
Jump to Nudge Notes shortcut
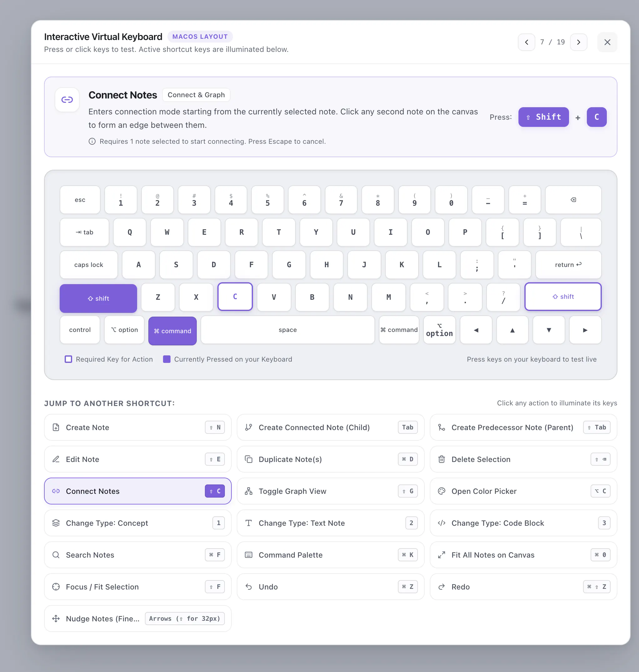point(138,619)
